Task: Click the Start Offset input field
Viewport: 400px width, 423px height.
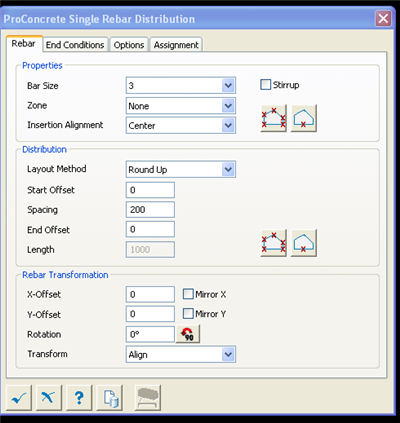Action: coord(150,190)
